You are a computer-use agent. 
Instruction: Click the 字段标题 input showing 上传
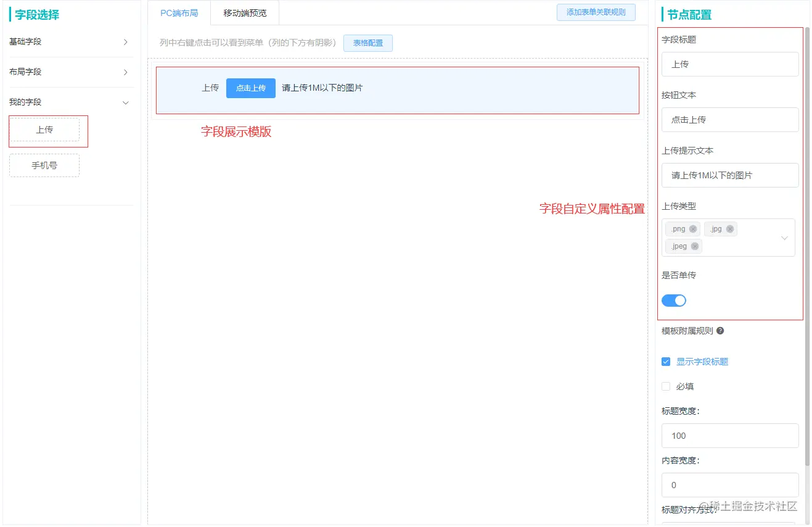click(x=729, y=64)
